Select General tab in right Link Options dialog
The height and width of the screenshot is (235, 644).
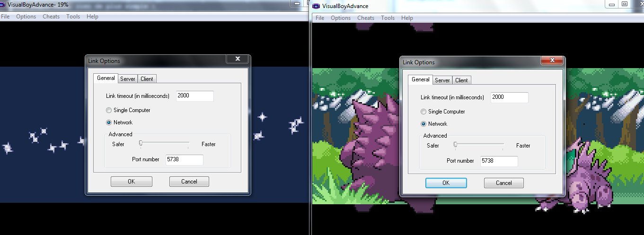point(420,79)
